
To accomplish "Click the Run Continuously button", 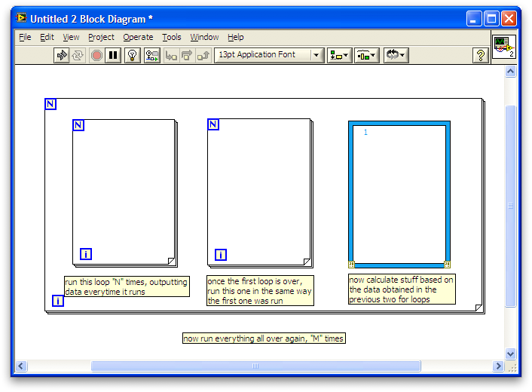I will [78, 55].
